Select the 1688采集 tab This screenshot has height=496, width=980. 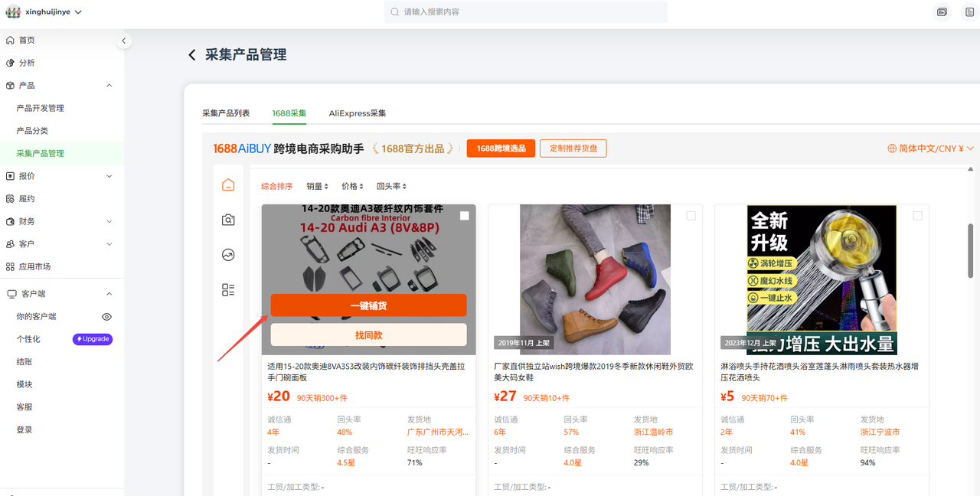pyautogui.click(x=289, y=113)
